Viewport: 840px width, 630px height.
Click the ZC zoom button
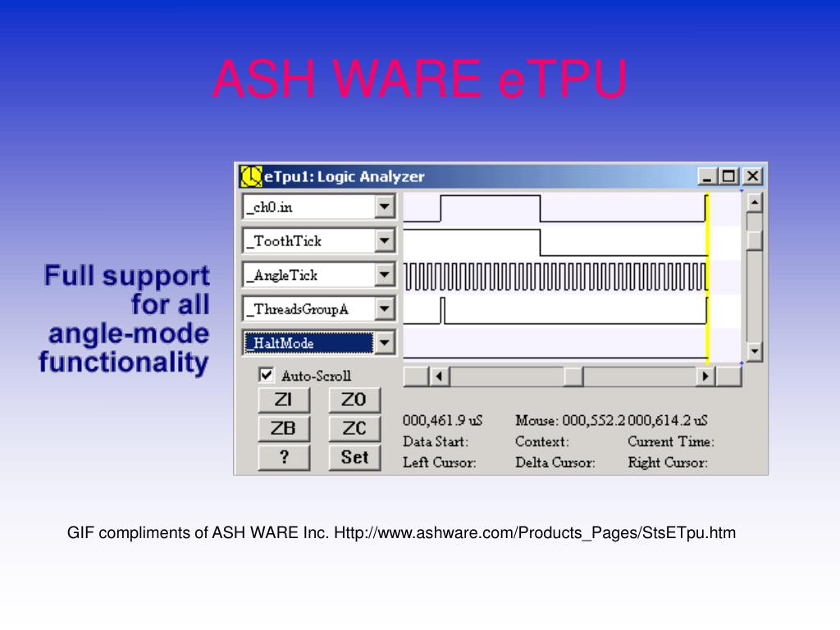pyautogui.click(x=354, y=428)
